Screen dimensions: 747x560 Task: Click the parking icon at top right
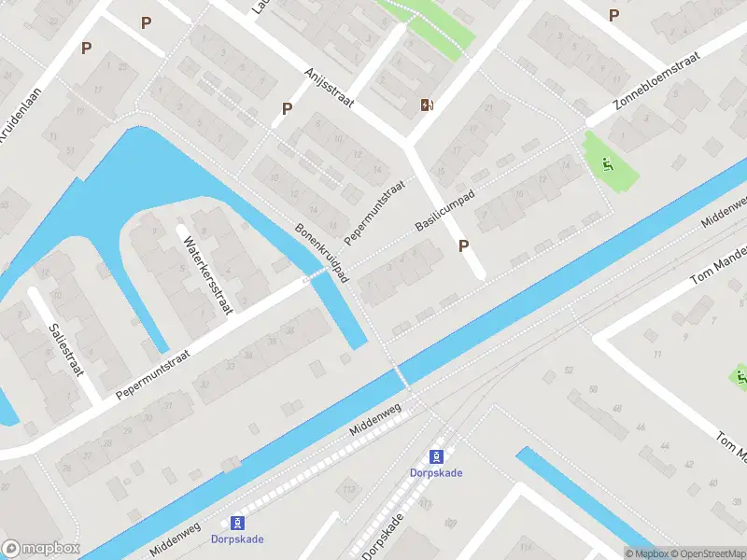click(614, 16)
